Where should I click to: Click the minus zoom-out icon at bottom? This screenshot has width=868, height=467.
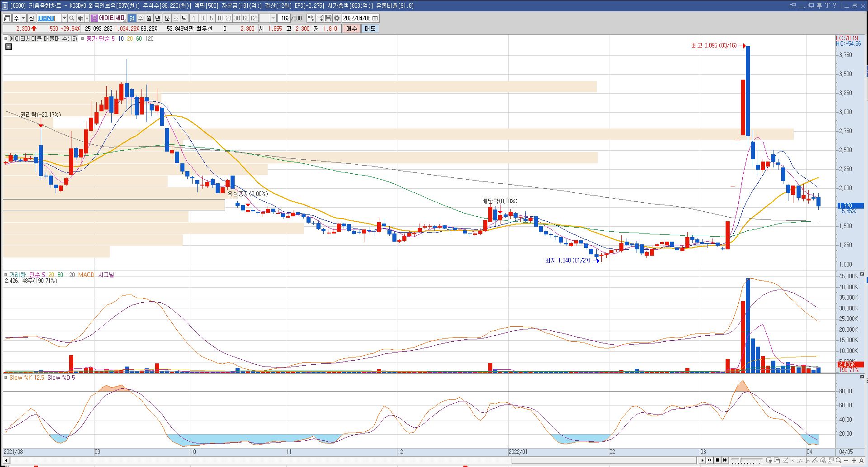[846, 461]
